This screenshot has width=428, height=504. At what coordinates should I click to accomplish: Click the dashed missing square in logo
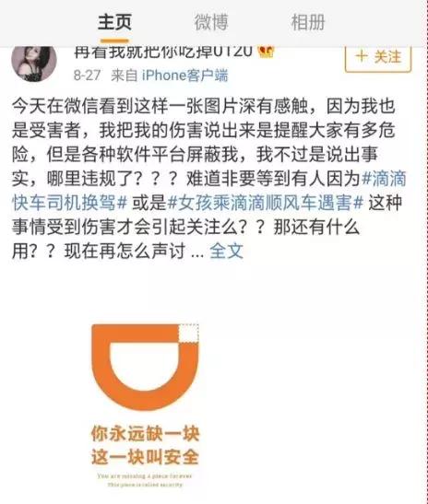[188, 334]
